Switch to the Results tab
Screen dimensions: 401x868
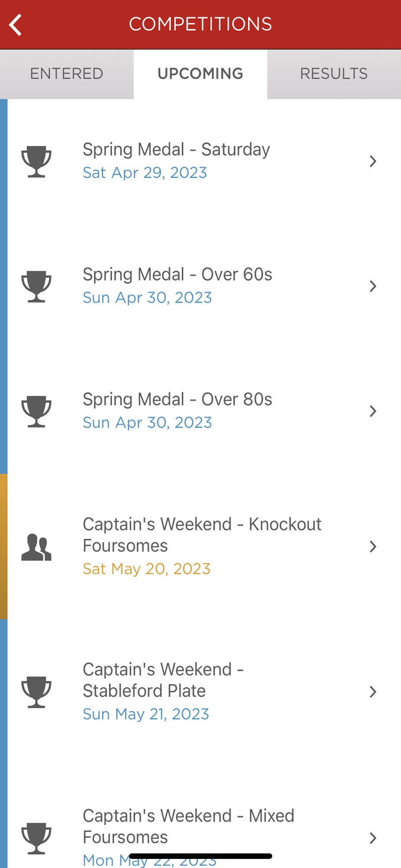[334, 74]
